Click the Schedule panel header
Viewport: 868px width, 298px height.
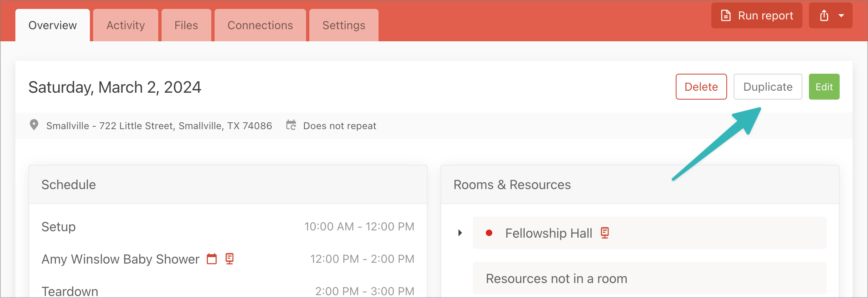click(228, 185)
